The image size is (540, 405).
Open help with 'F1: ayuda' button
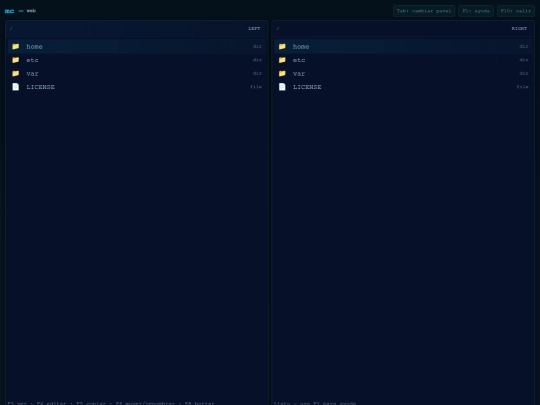[476, 11]
